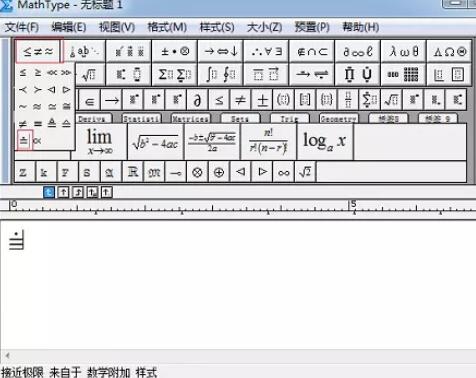Choose the highlighted approaches-limit ≐ symbol

click(24, 140)
